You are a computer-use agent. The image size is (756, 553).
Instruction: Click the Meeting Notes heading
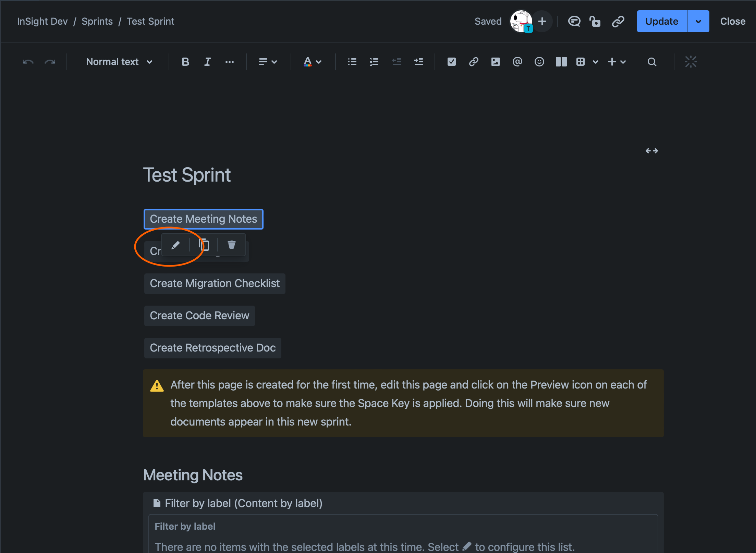[x=193, y=475]
